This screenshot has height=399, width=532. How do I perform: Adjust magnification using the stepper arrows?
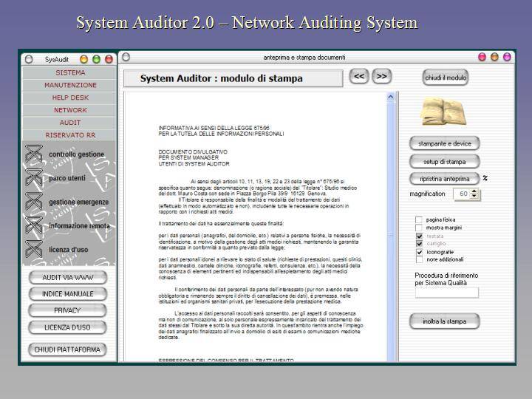coord(475,194)
